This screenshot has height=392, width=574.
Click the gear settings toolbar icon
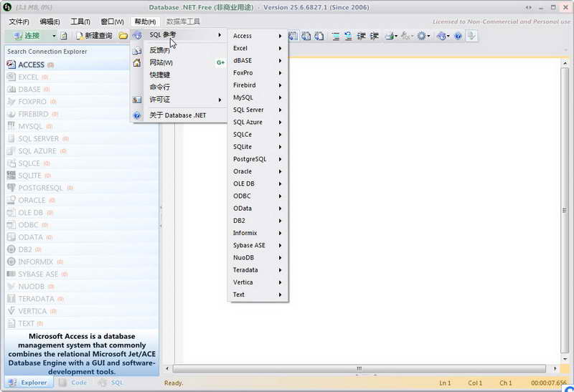pyautogui.click(x=421, y=36)
